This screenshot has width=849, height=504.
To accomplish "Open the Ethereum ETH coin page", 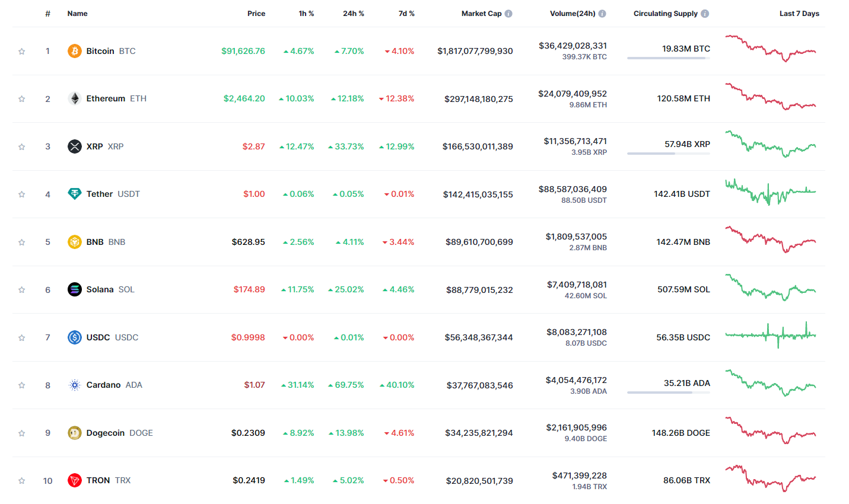I will click(116, 98).
